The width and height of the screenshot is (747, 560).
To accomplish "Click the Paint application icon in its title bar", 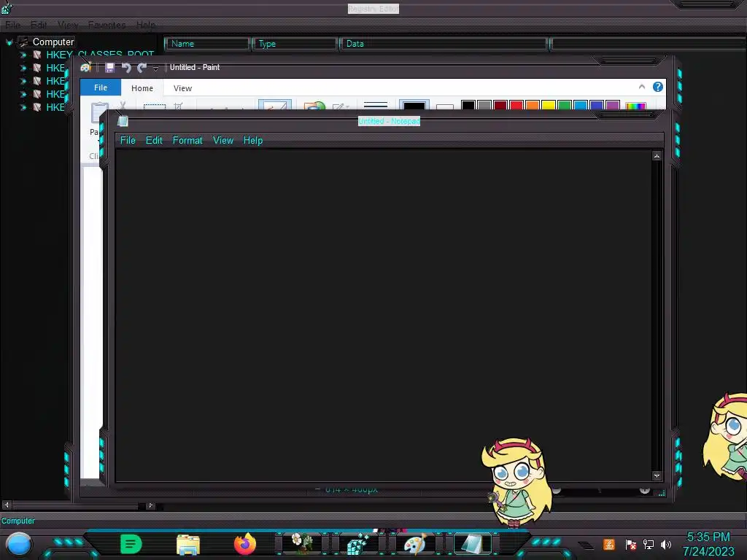I will coord(86,68).
